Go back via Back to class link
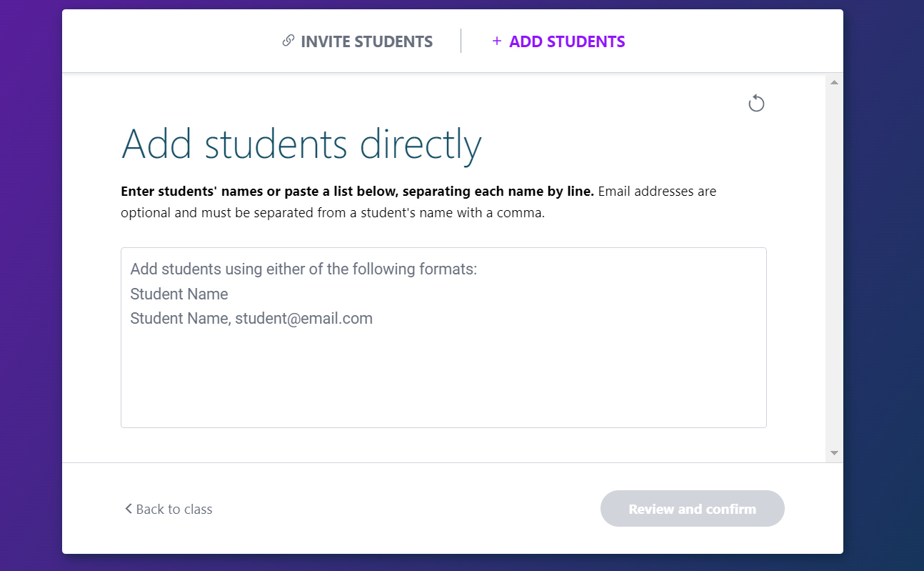 [174, 510]
